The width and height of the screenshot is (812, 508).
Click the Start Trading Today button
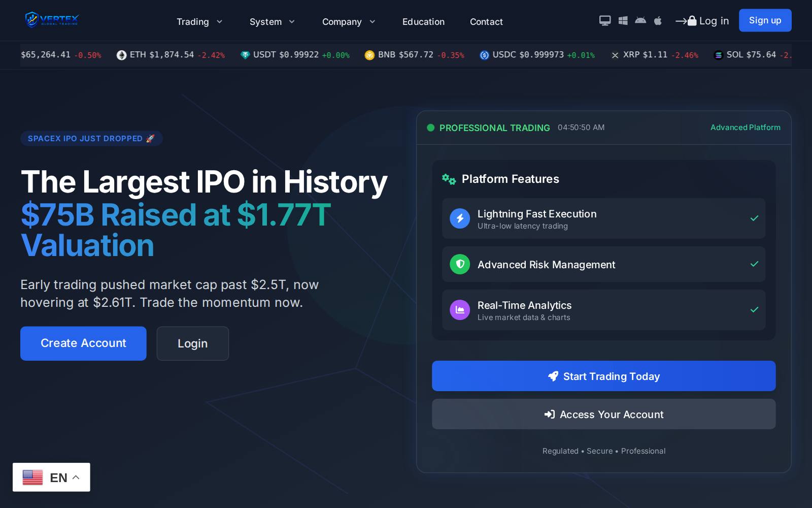click(603, 376)
